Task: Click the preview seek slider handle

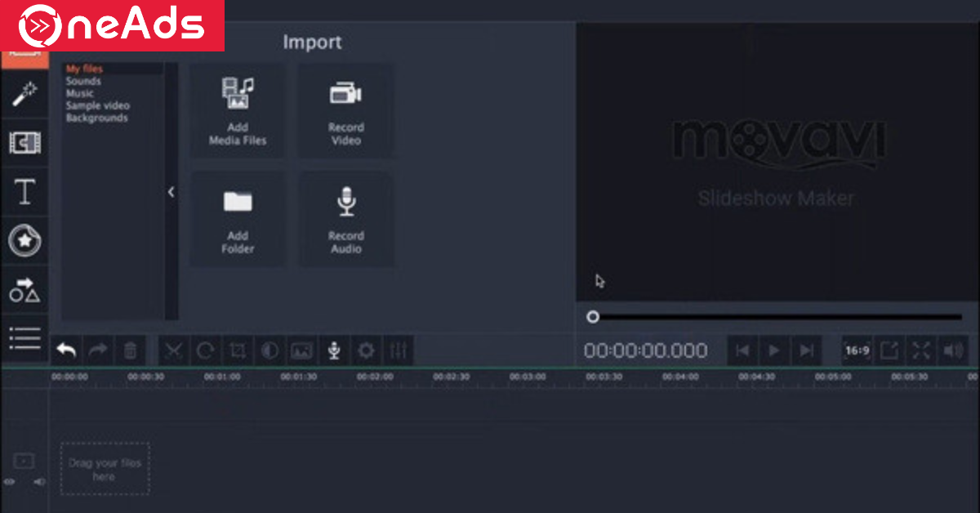Action: click(x=593, y=317)
